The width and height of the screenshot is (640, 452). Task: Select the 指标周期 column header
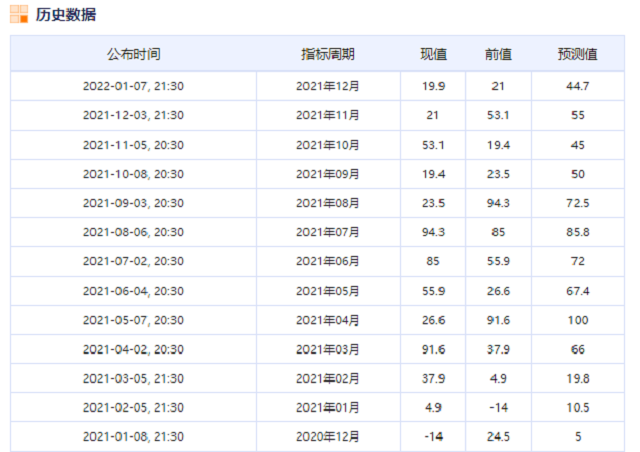tap(327, 54)
